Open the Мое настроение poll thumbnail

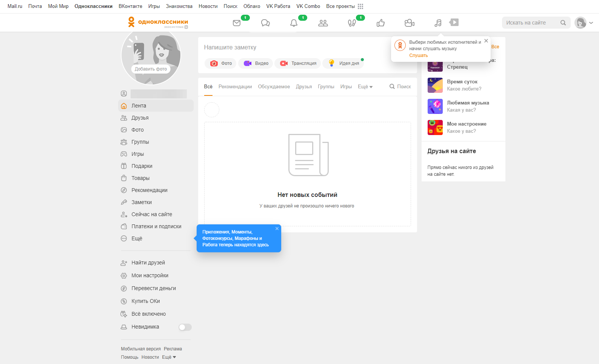(435, 127)
